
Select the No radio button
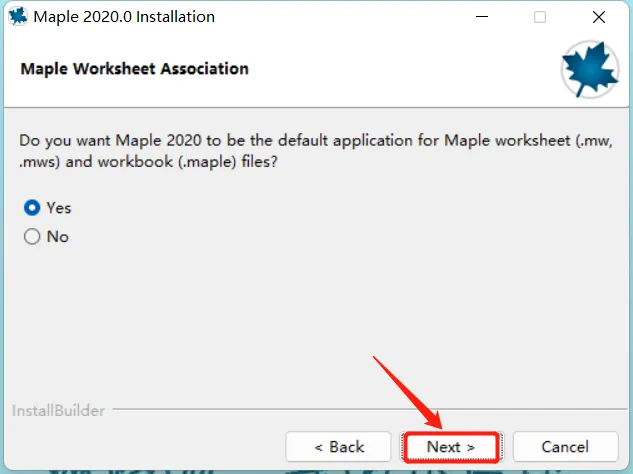(32, 237)
